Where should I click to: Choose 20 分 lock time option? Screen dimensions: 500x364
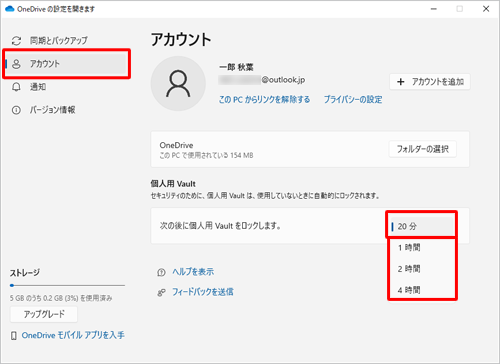pyautogui.click(x=422, y=226)
